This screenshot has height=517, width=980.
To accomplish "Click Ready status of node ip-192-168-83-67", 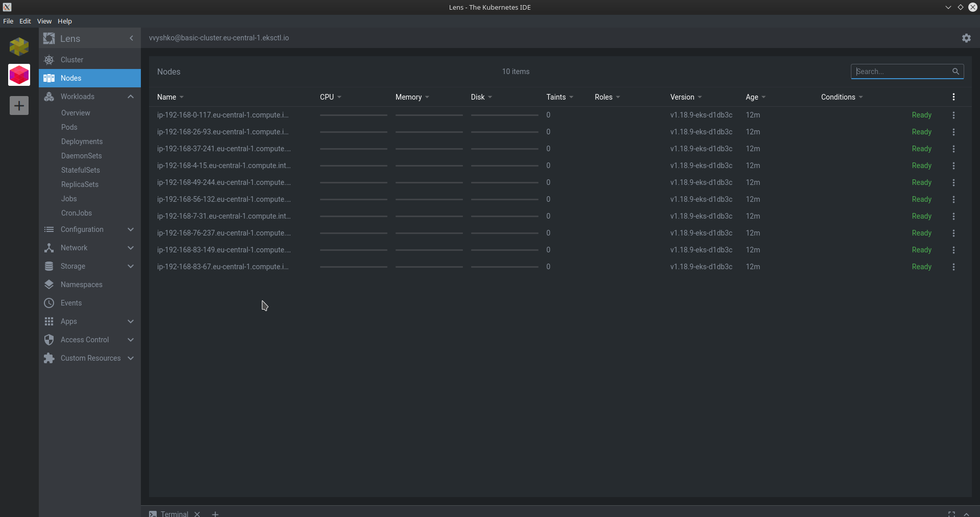I will (x=921, y=267).
